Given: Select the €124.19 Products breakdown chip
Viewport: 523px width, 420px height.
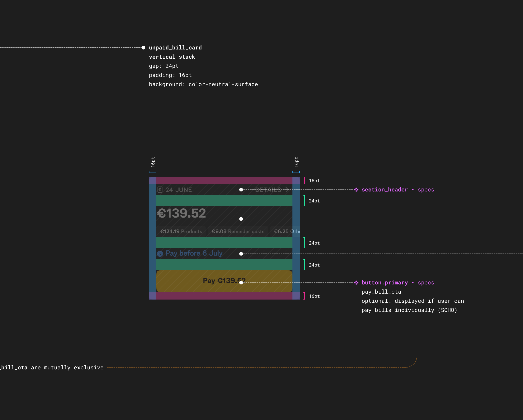Looking at the screenshot, I should pyautogui.click(x=181, y=232).
